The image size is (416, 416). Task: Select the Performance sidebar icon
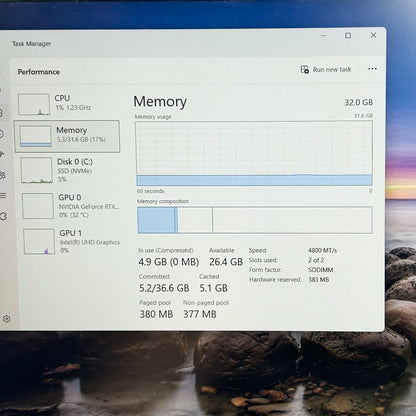[x=1, y=113]
